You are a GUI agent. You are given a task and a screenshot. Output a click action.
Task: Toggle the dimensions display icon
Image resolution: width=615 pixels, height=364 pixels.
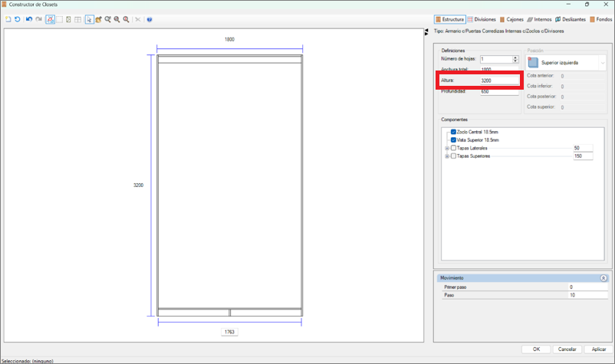(x=50, y=19)
